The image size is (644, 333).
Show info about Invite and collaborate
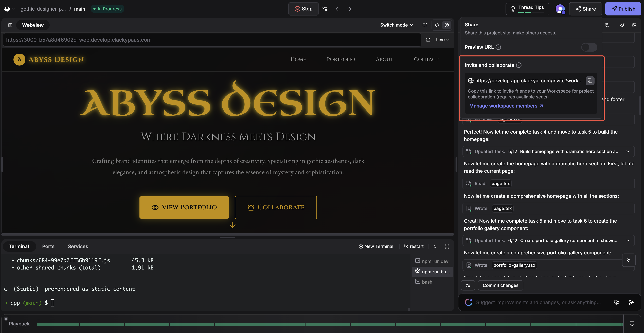tap(519, 65)
